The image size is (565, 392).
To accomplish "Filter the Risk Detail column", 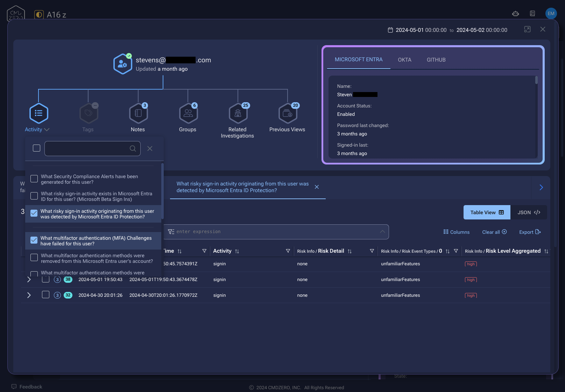I will [x=372, y=251].
